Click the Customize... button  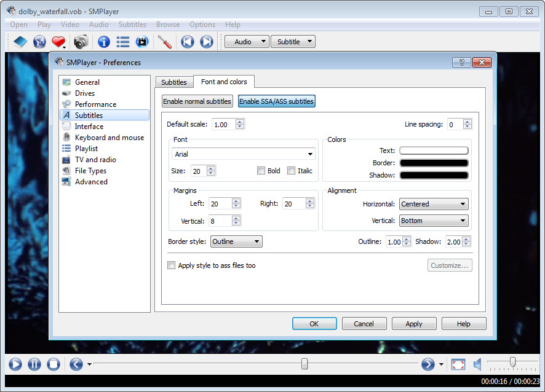point(450,265)
